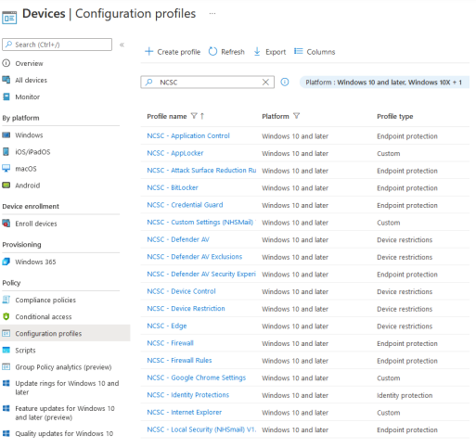Viewport: 476px width, 448px height.
Task: Click the Update rings Windows icon
Action: [6, 383]
